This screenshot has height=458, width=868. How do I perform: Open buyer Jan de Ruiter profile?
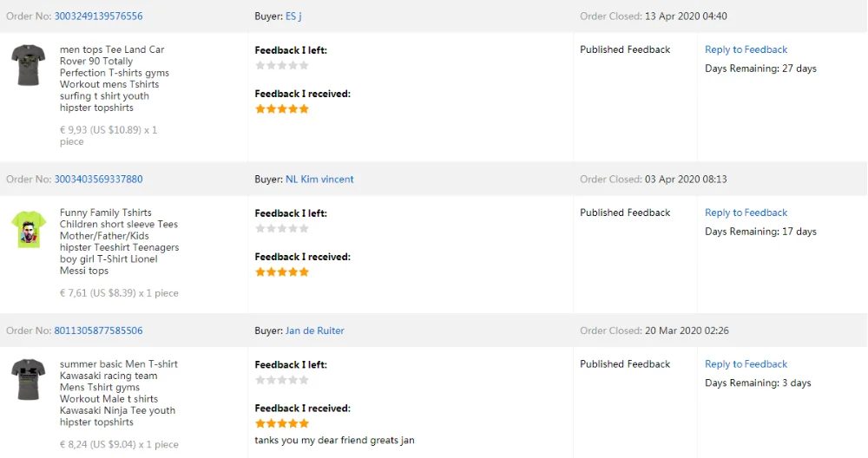click(315, 330)
